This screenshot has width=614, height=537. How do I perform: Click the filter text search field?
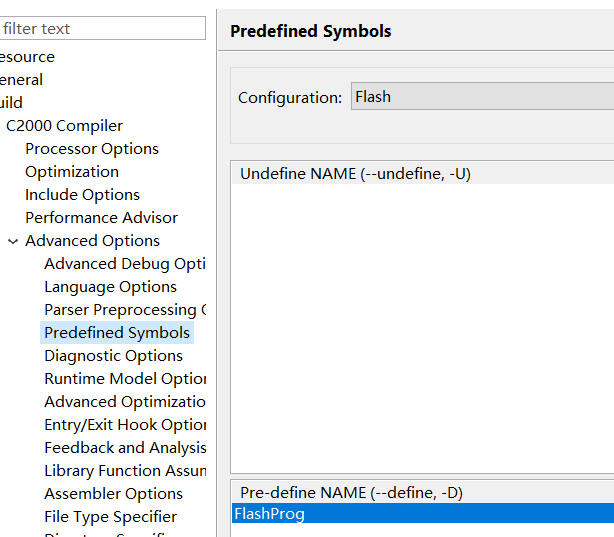103,29
